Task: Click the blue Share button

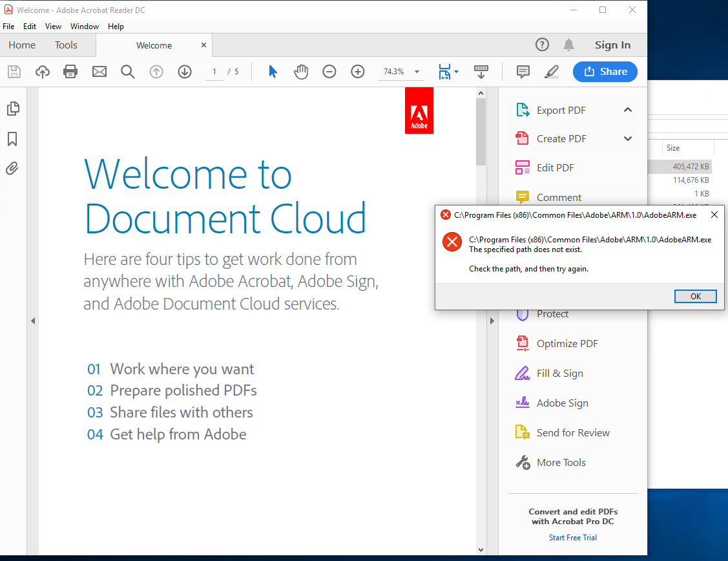Action: point(605,72)
